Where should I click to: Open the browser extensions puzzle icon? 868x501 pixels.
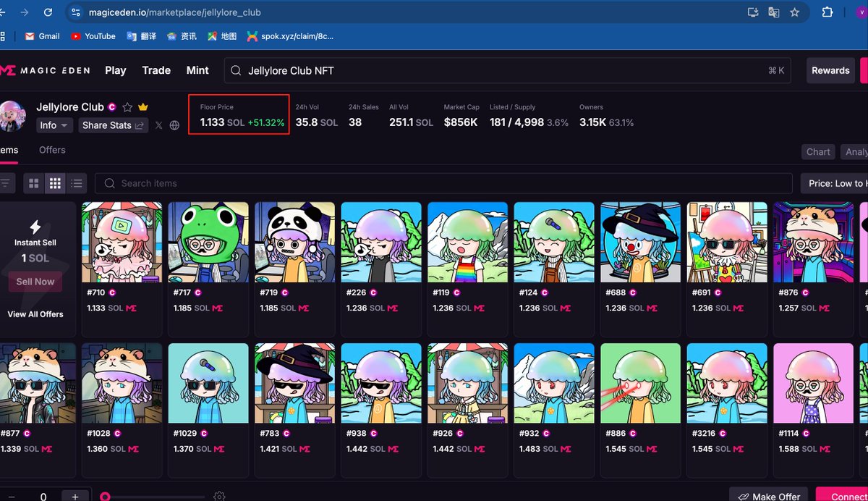pos(827,12)
